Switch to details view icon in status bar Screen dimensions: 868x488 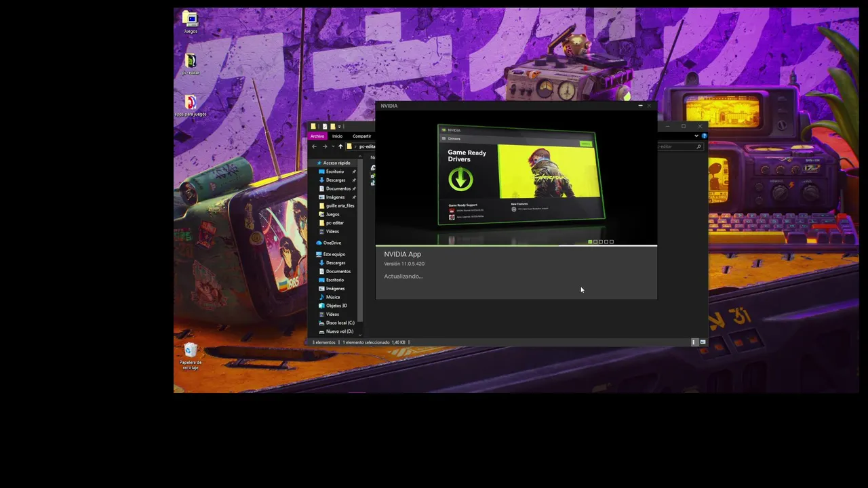[694, 342]
